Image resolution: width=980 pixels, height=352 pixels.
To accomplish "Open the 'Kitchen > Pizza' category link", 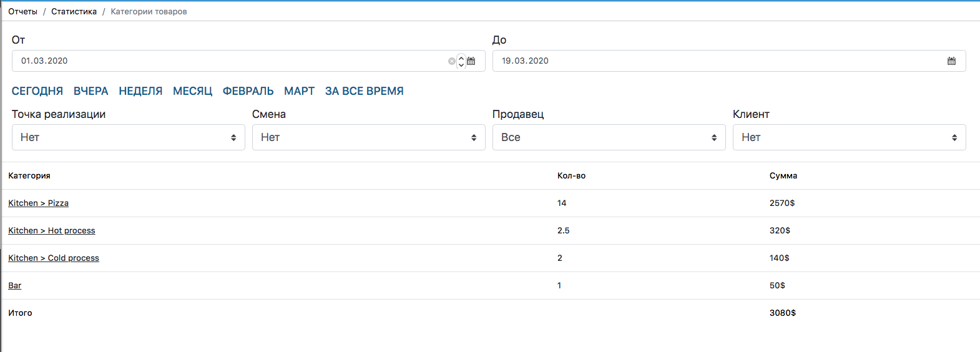I will point(38,203).
